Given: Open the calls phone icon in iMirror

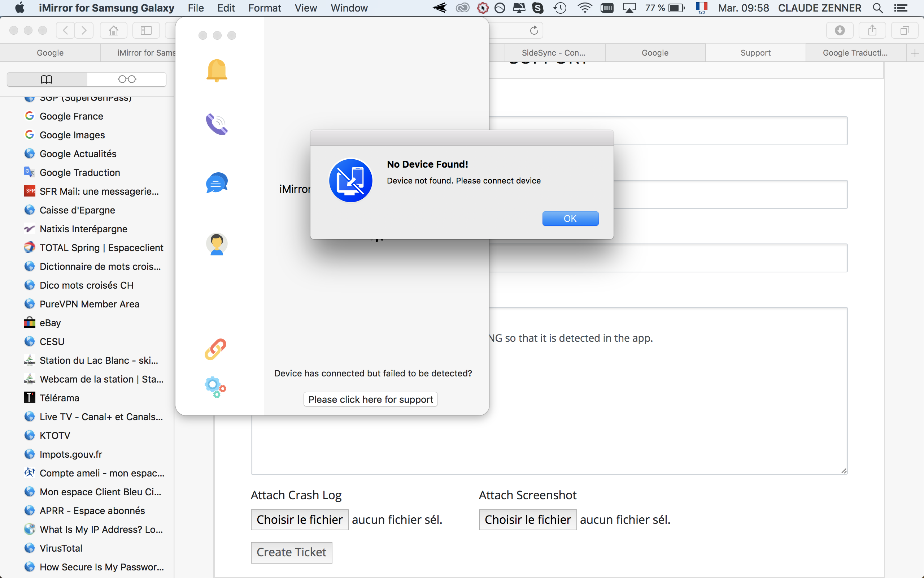Looking at the screenshot, I should pos(217,124).
